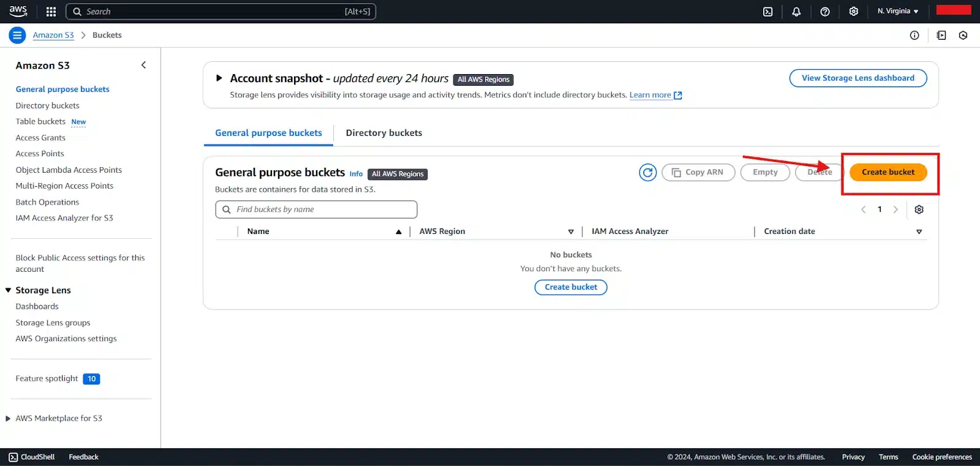Open Feedback in footer
980x466 pixels.
[x=83, y=457]
